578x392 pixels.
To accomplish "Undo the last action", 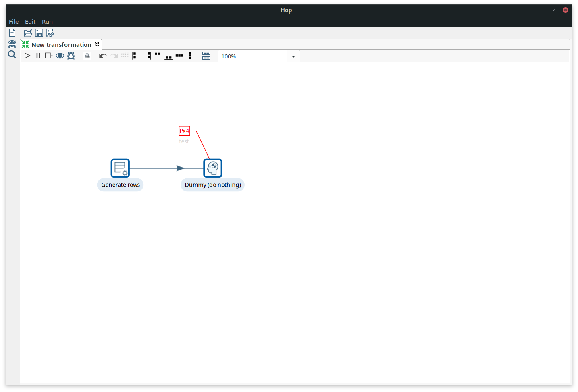I will click(103, 56).
